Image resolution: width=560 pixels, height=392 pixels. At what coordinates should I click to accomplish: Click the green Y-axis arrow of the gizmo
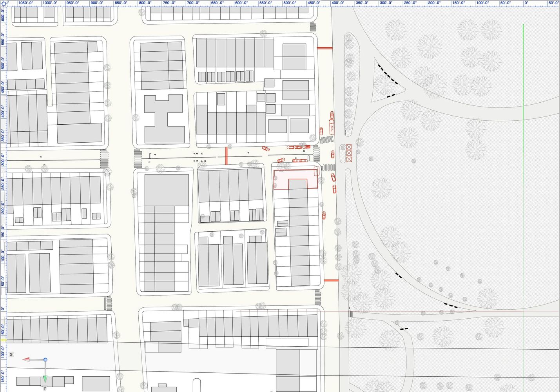[45, 379]
